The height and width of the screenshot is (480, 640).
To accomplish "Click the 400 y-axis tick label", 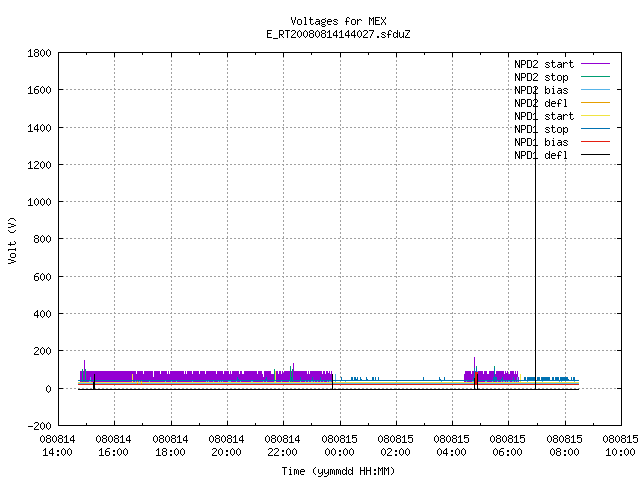I will coord(42,314).
